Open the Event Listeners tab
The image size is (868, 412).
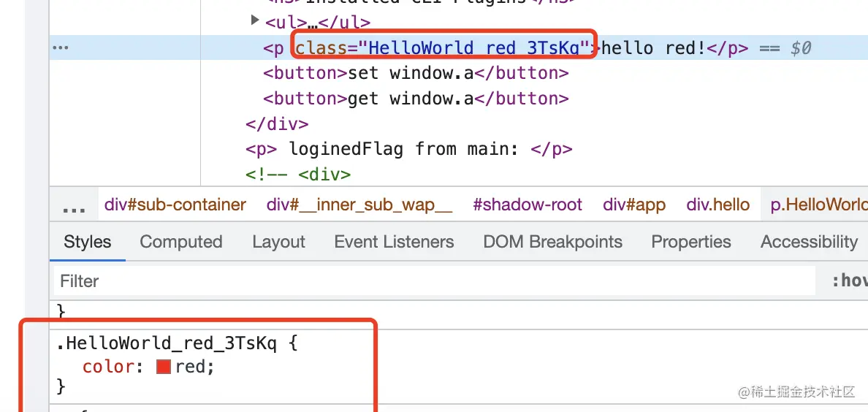pos(394,242)
